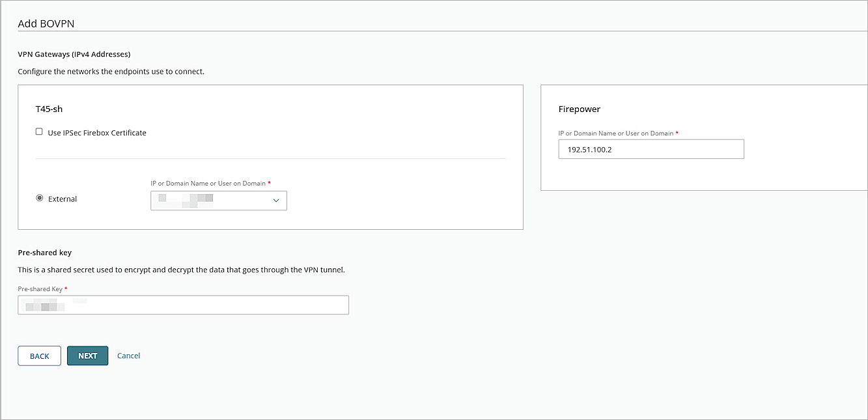The width and height of the screenshot is (868, 420).
Task: Proceed to next step with NEXT
Action: (87, 356)
